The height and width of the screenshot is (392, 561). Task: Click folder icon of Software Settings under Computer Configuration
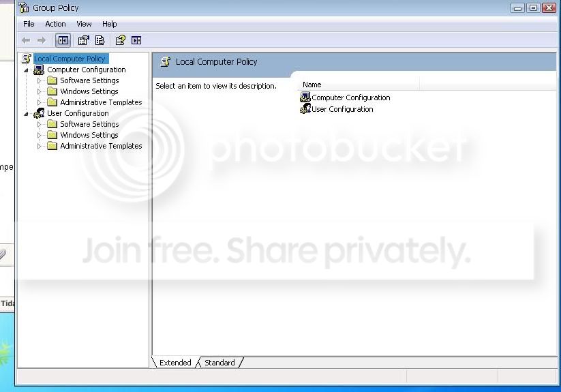coord(52,80)
